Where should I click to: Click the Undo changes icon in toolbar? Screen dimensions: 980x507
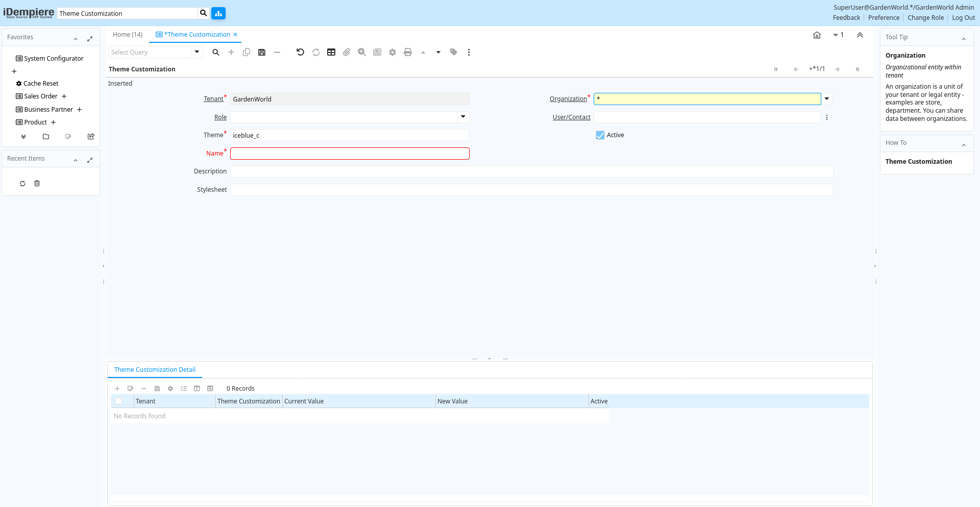(300, 52)
